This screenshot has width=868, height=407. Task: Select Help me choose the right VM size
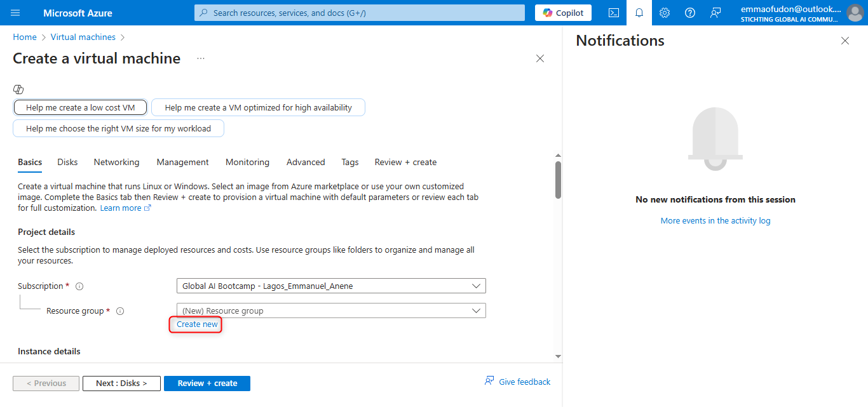pos(118,128)
